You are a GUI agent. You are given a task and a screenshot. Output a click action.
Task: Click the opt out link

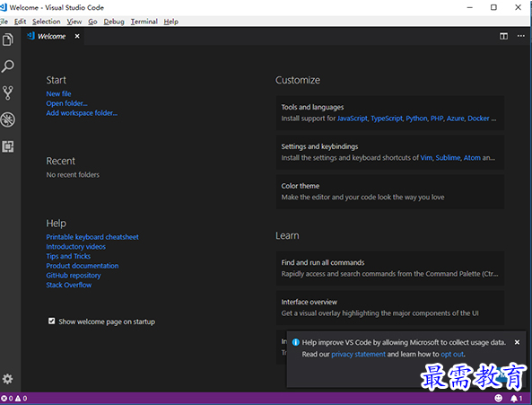(452, 354)
